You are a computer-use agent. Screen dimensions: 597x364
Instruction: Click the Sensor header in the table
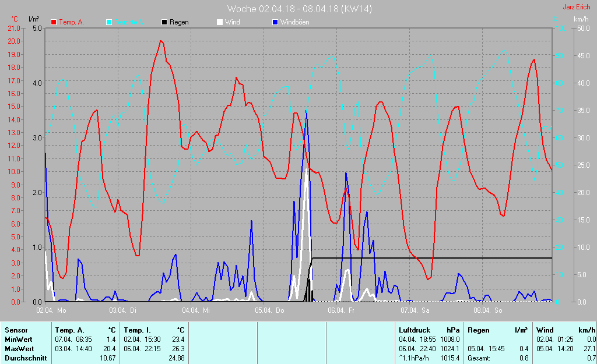(16, 330)
